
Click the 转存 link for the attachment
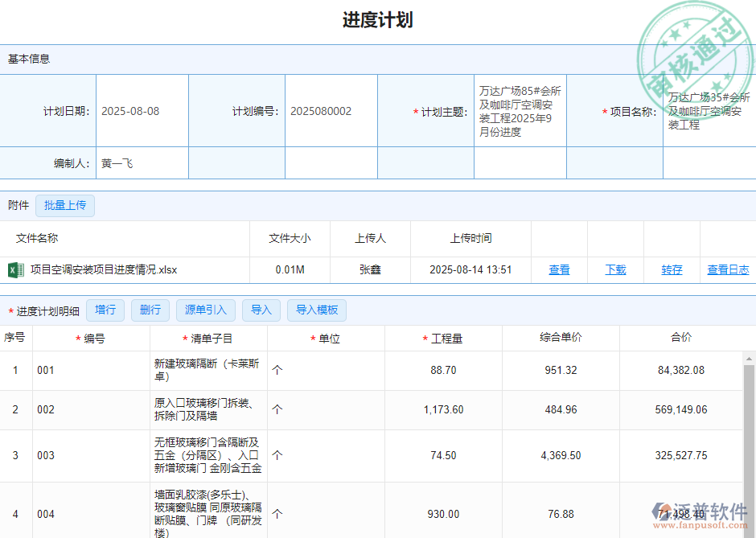672,269
